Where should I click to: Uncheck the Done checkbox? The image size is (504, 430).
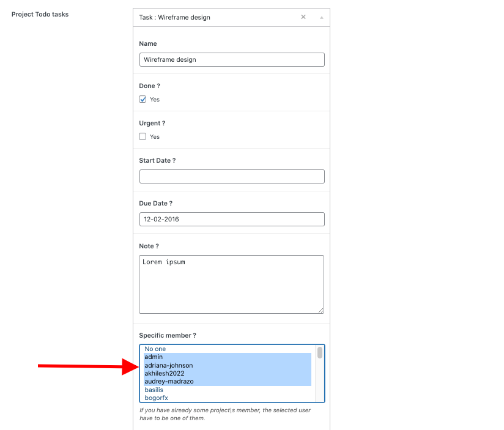click(143, 99)
